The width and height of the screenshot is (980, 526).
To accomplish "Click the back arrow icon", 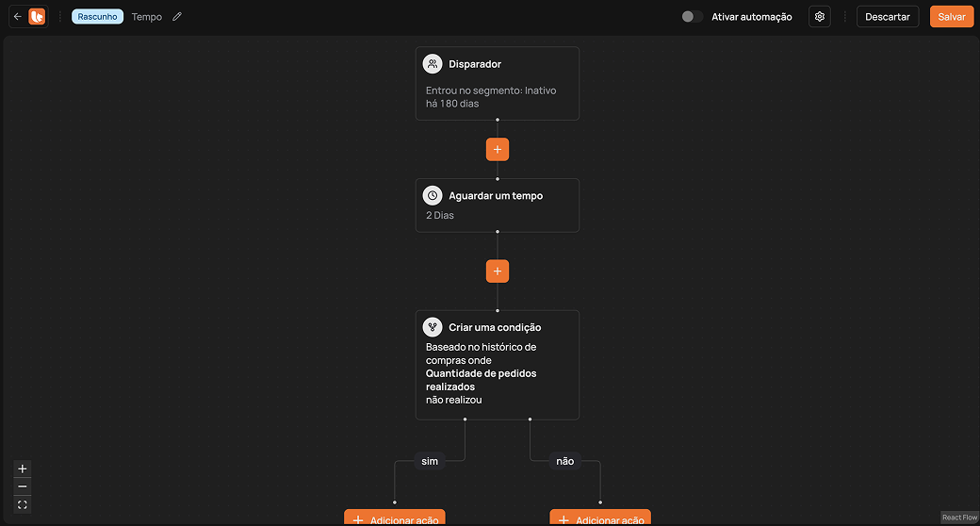I will click(17, 17).
